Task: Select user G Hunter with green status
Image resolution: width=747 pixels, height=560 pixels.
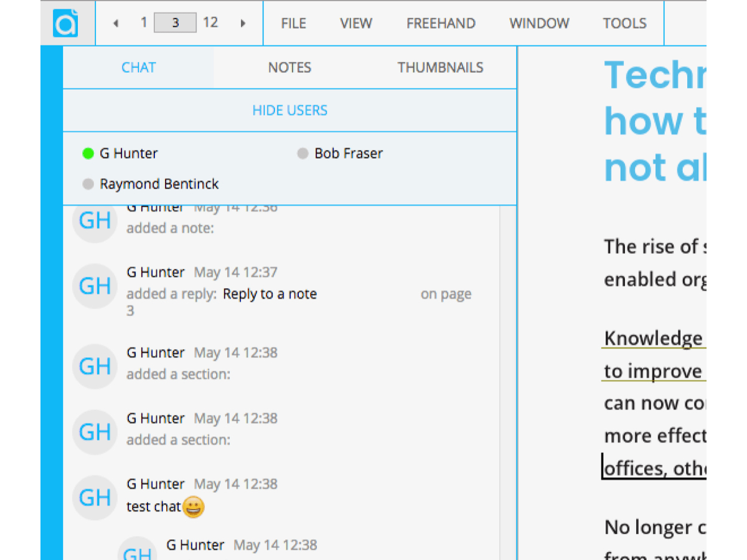Action: coord(128,153)
